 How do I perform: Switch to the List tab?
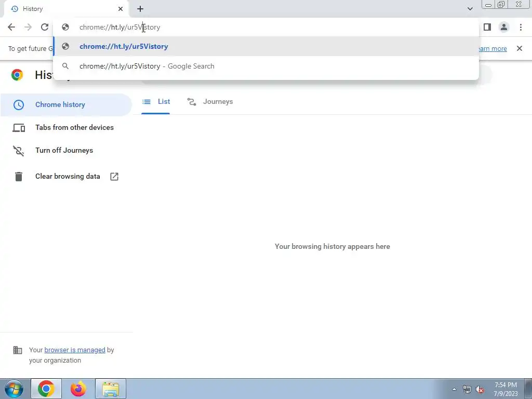pos(156,101)
